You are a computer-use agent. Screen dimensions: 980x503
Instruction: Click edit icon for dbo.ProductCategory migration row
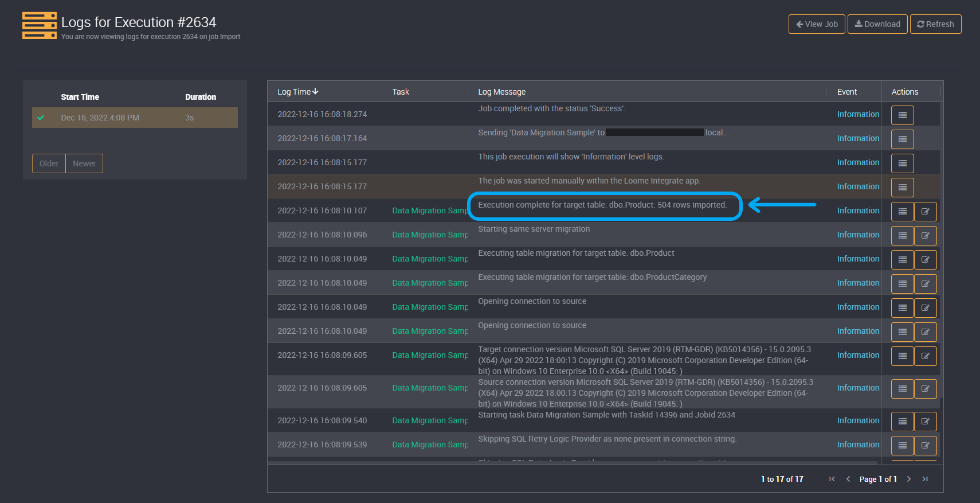pyautogui.click(x=926, y=284)
